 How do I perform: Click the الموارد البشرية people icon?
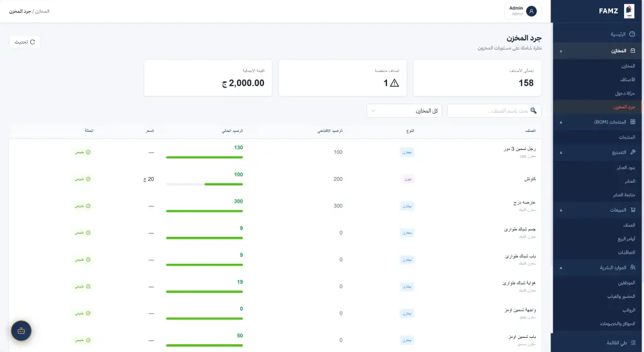[x=632, y=268]
